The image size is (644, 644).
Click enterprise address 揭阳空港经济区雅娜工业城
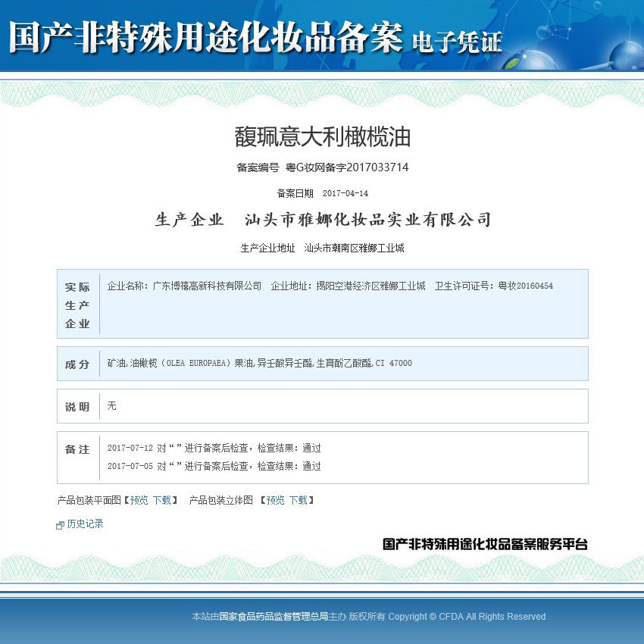pyautogui.click(x=371, y=286)
